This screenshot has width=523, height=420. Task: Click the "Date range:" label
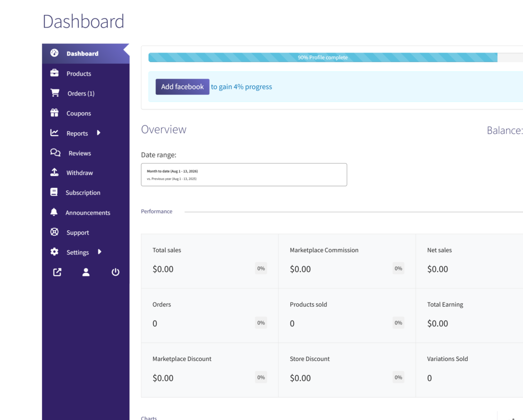[159, 155]
